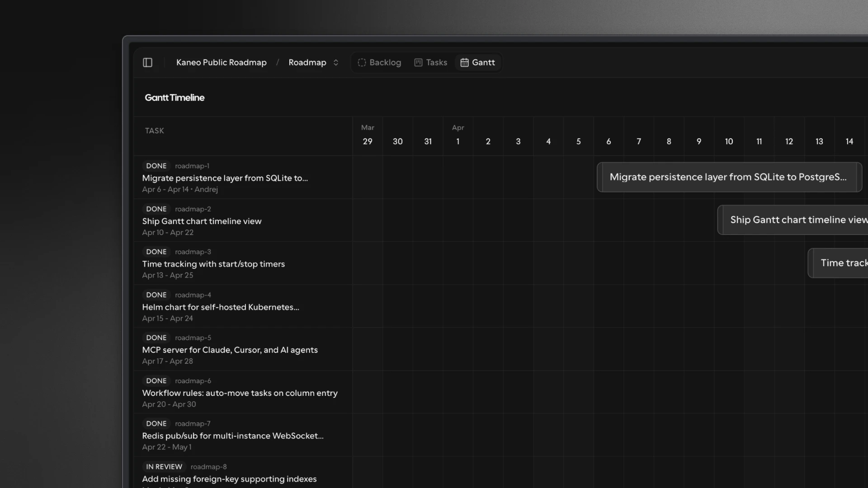This screenshot has height=488, width=868.
Task: Click the roadmap-6 task ID
Action: click(193, 380)
